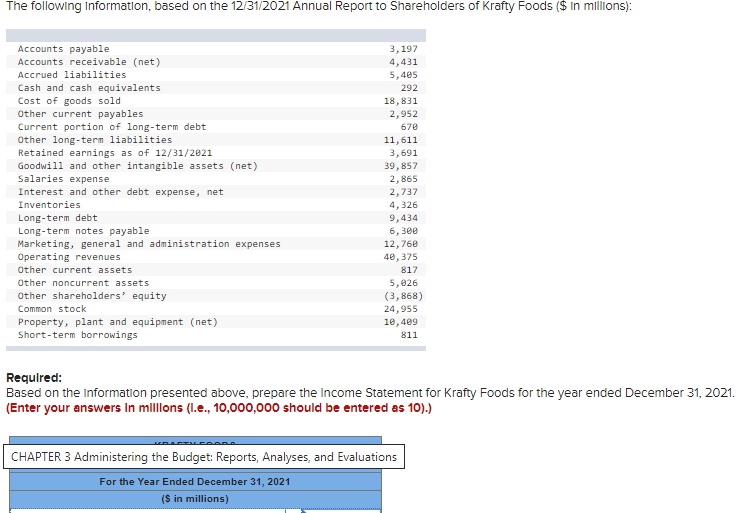Click the value 5,405

(403, 75)
